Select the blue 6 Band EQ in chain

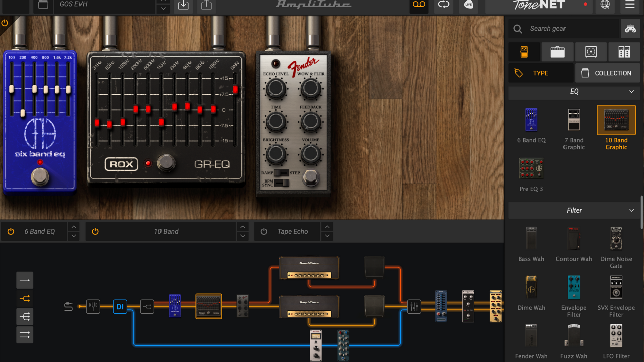(x=175, y=306)
